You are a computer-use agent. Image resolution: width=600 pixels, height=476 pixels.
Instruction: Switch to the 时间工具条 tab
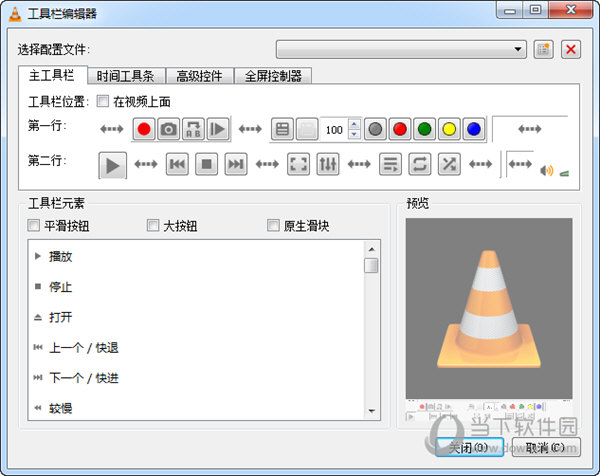tap(128, 76)
